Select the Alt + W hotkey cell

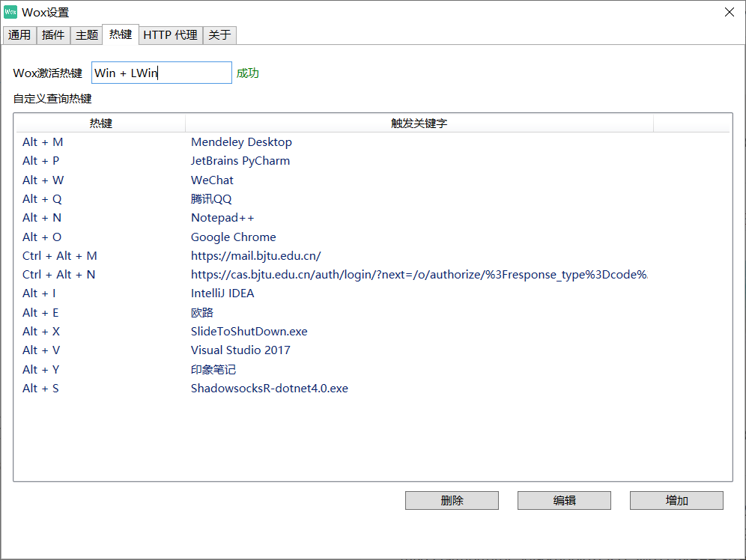pyautogui.click(x=43, y=180)
